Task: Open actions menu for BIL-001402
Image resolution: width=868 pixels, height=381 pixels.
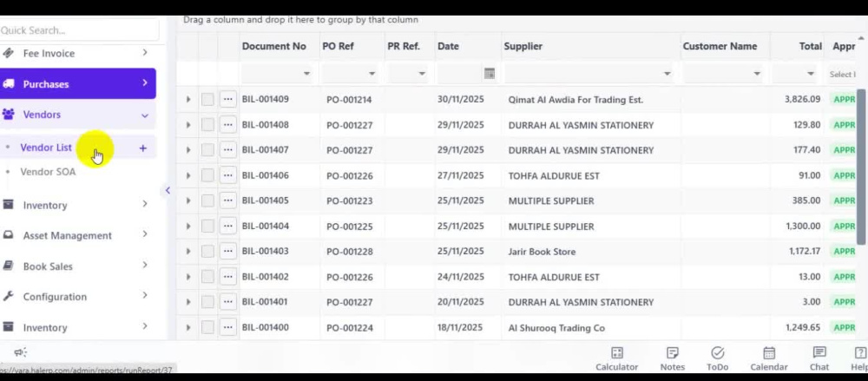Action: [227, 277]
